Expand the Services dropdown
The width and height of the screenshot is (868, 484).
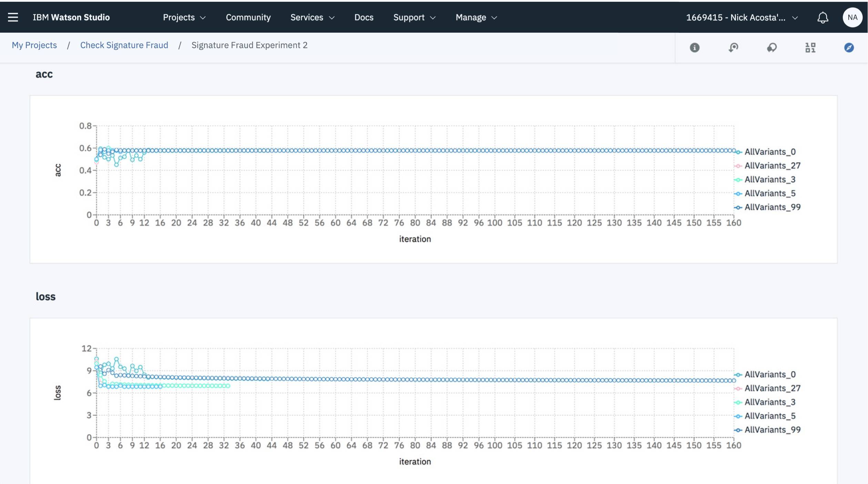pos(312,17)
